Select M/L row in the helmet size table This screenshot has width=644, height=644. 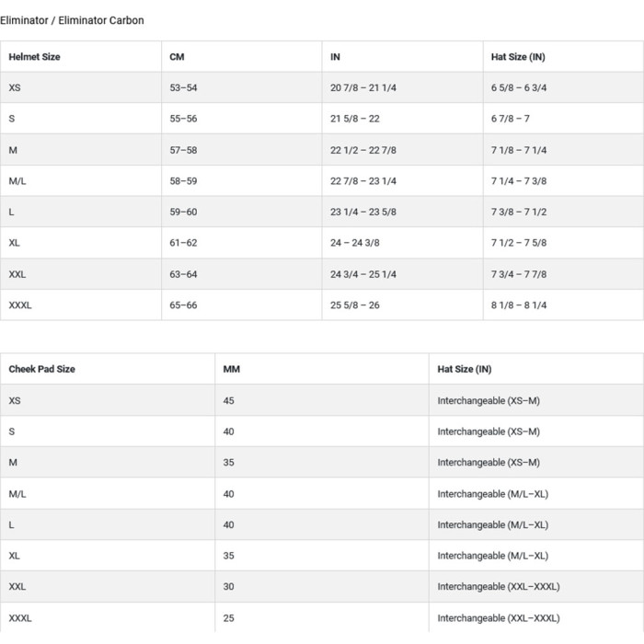click(17, 181)
